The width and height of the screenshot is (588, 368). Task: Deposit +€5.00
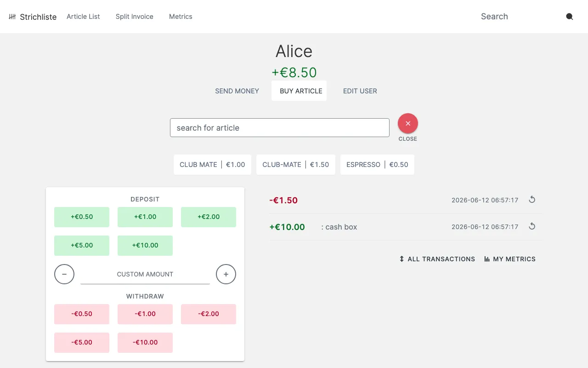click(82, 246)
